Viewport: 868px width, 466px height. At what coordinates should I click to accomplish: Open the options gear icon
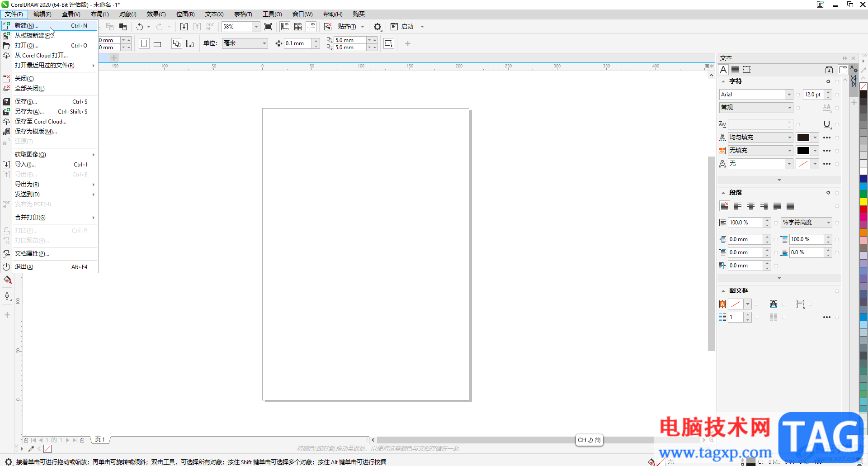(x=377, y=27)
